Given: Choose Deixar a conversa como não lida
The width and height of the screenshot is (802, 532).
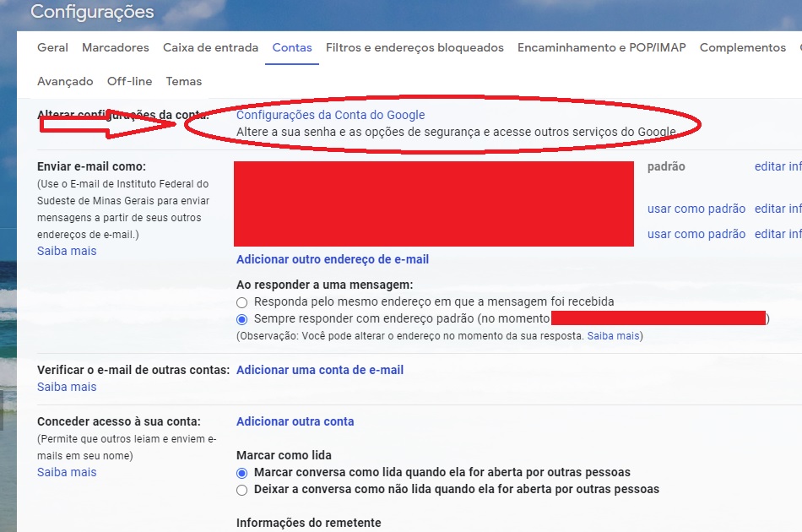Looking at the screenshot, I should point(242,490).
